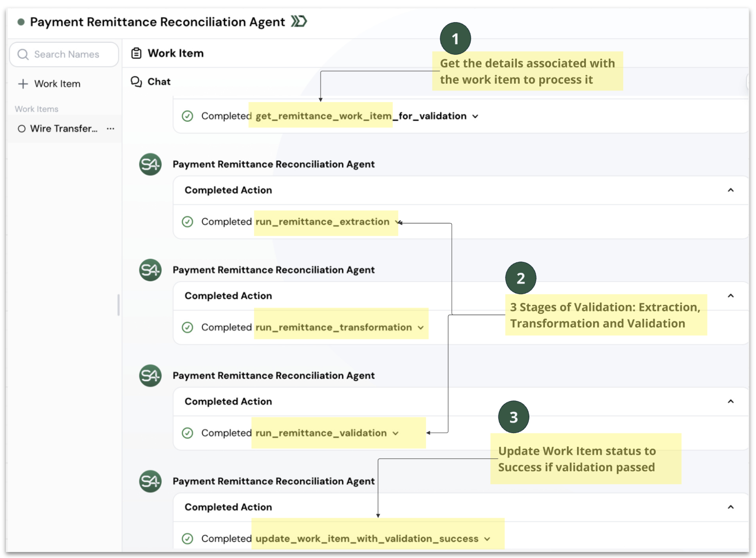Collapse the Completed Action card for run_remittance_transformation
Image resolution: width=756 pixels, height=558 pixels.
point(731,296)
